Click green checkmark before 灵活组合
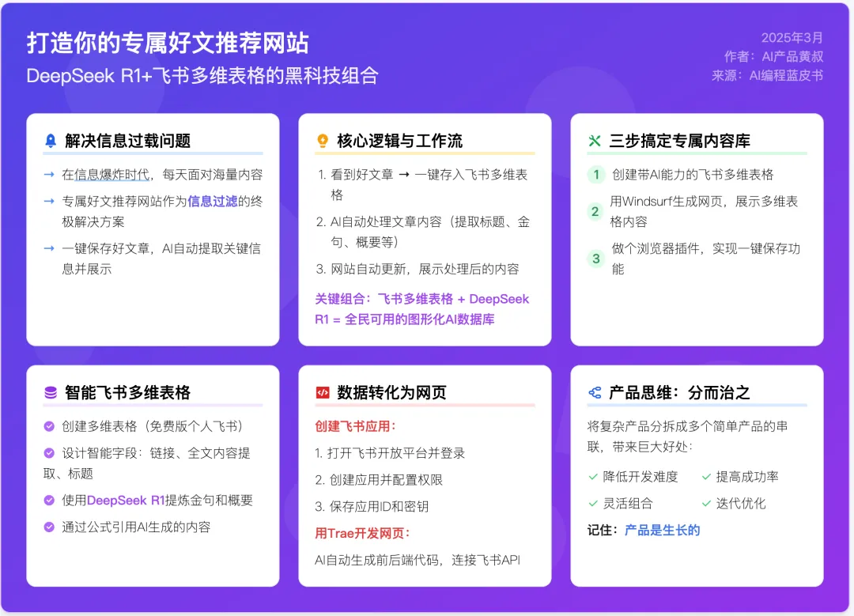Viewport: 854px width, 616px height. point(593,504)
